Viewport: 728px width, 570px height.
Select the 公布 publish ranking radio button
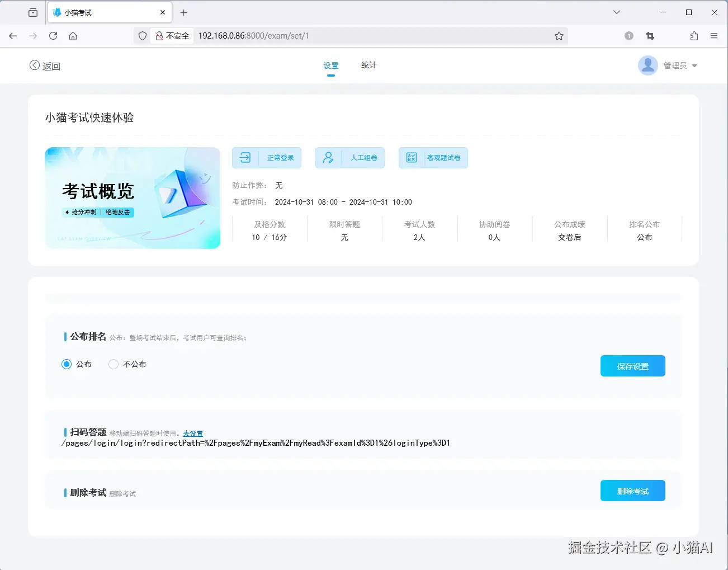pyautogui.click(x=66, y=364)
